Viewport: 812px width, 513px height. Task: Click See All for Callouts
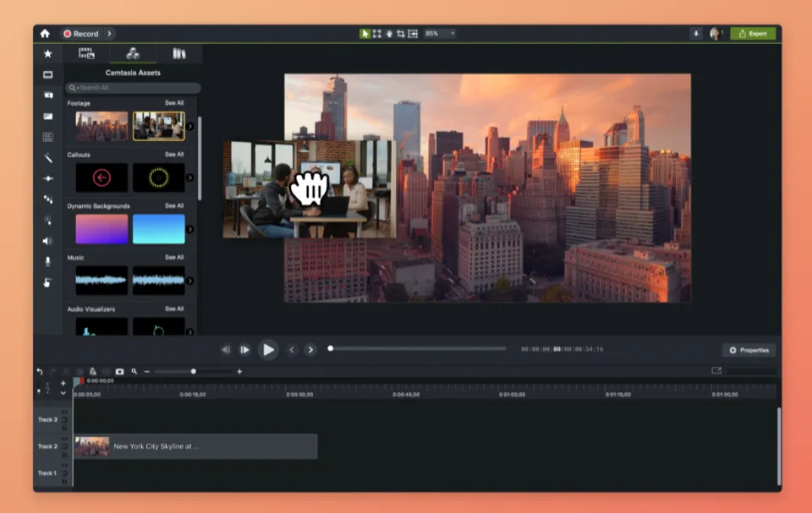(x=174, y=155)
